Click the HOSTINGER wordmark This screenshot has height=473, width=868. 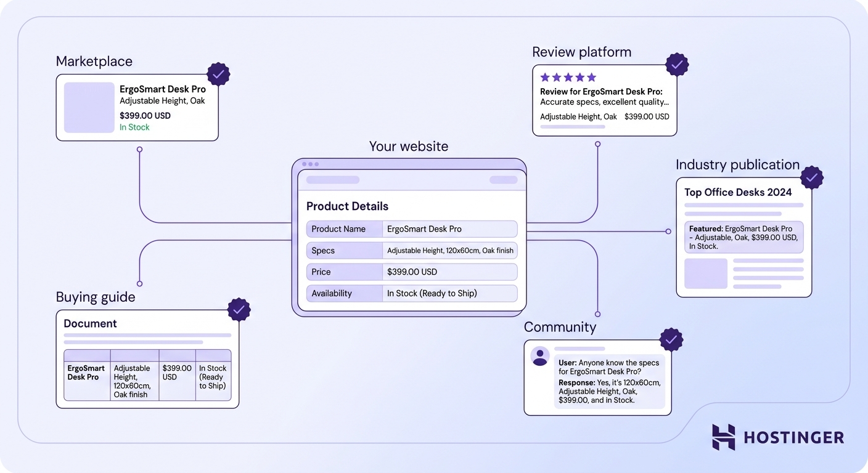794,438
